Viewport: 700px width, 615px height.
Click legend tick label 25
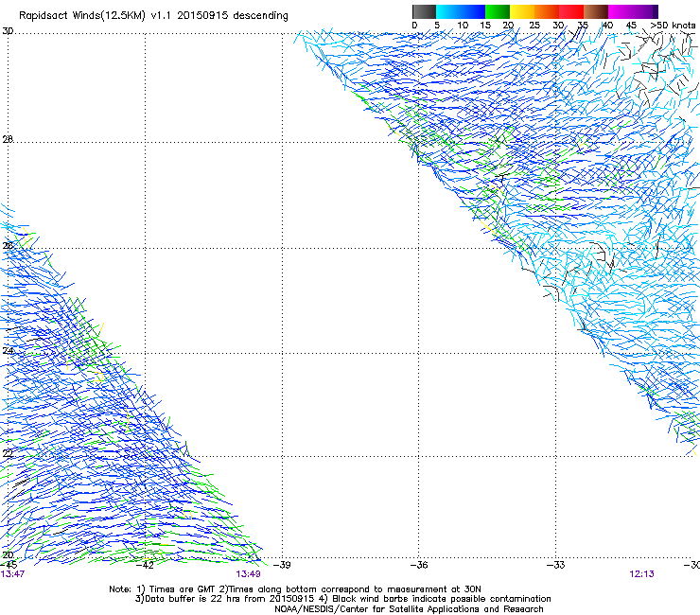click(x=534, y=26)
